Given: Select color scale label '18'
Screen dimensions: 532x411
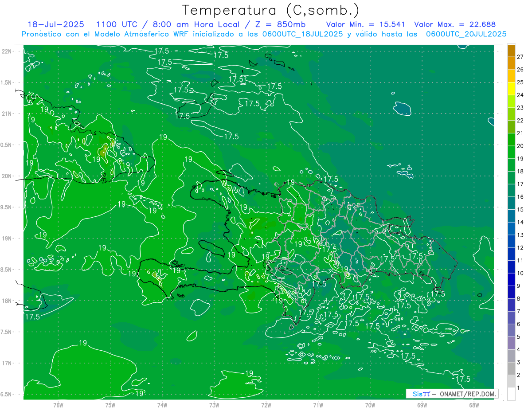Looking at the screenshot, I should tap(520, 172).
